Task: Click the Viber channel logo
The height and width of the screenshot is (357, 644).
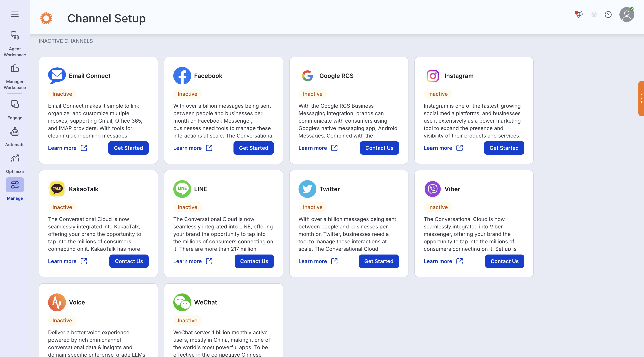Action: tap(433, 189)
